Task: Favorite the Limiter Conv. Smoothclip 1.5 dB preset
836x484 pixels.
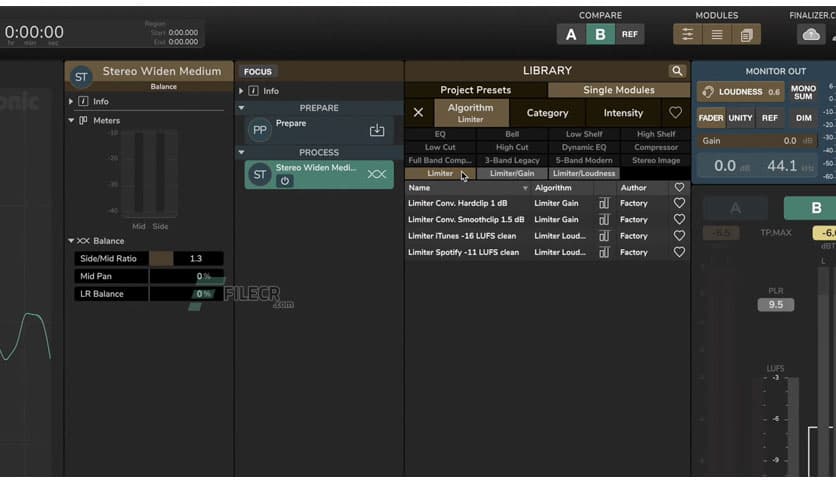Action: (679, 219)
